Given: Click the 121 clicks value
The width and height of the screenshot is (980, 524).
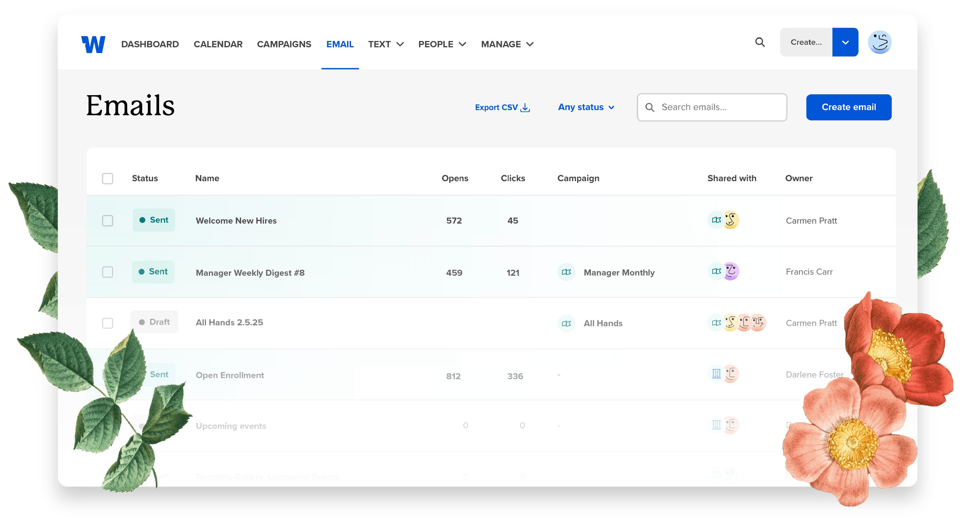Looking at the screenshot, I should point(513,273).
